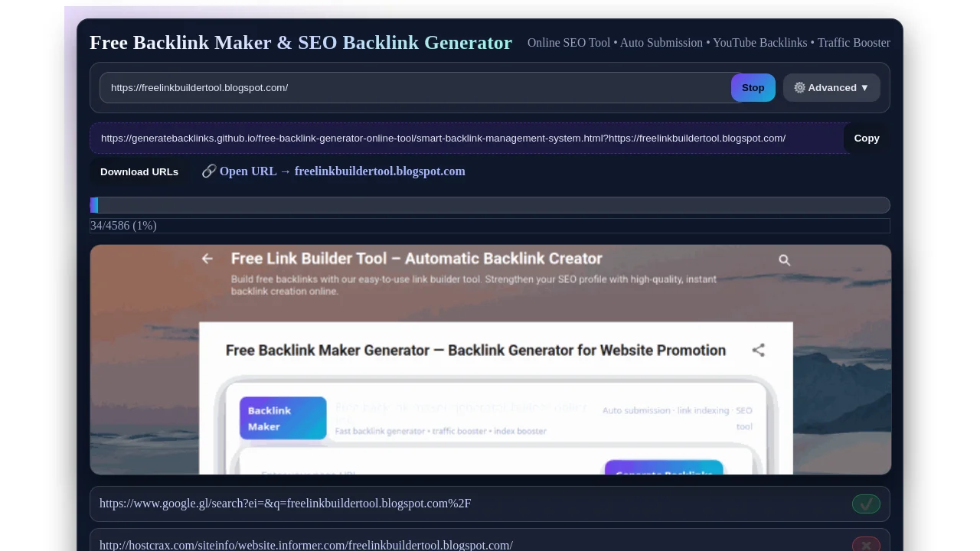
Task: Copy the generated backlink URL
Action: 867,138
